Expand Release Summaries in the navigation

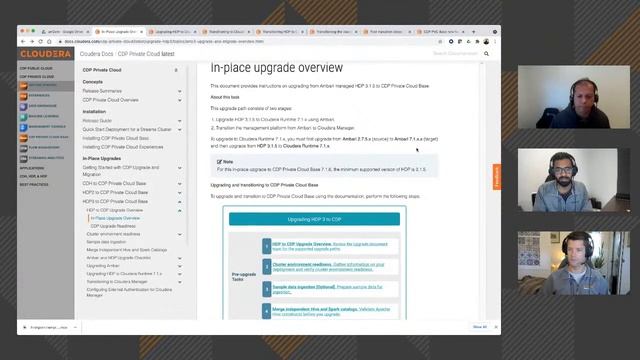pos(180,91)
